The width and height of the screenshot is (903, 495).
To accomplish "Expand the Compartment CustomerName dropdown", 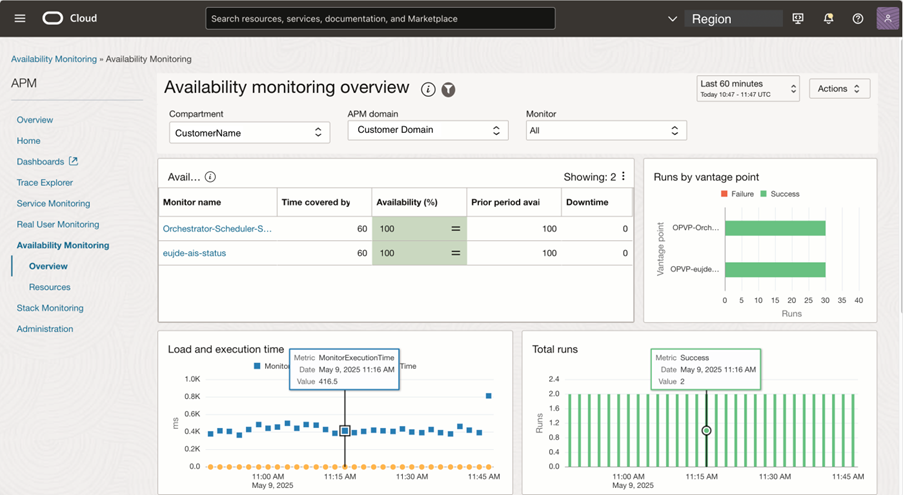I will click(x=249, y=132).
